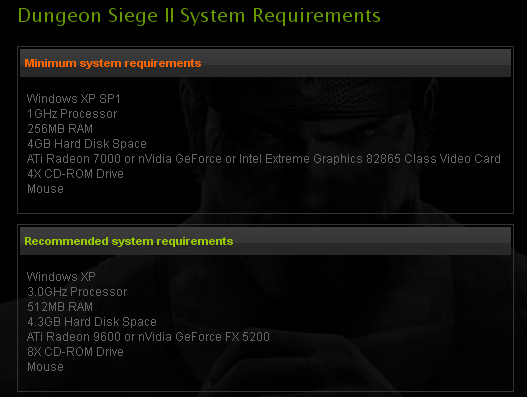This screenshot has width=527, height=397.
Task: Click the Windows XP SP1 line
Action: pyautogui.click(x=74, y=99)
